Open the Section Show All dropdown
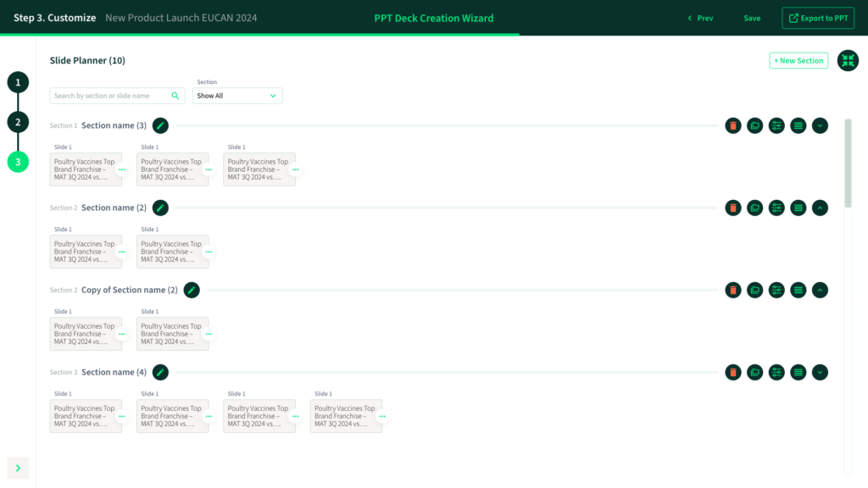The image size is (868, 488). point(237,96)
